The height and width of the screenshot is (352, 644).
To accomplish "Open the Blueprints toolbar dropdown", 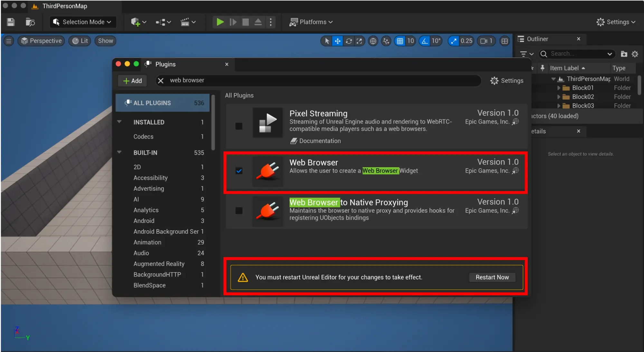I will [163, 22].
